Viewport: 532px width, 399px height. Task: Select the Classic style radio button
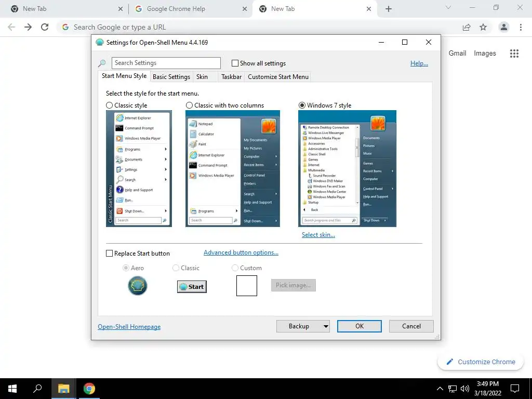click(x=109, y=105)
